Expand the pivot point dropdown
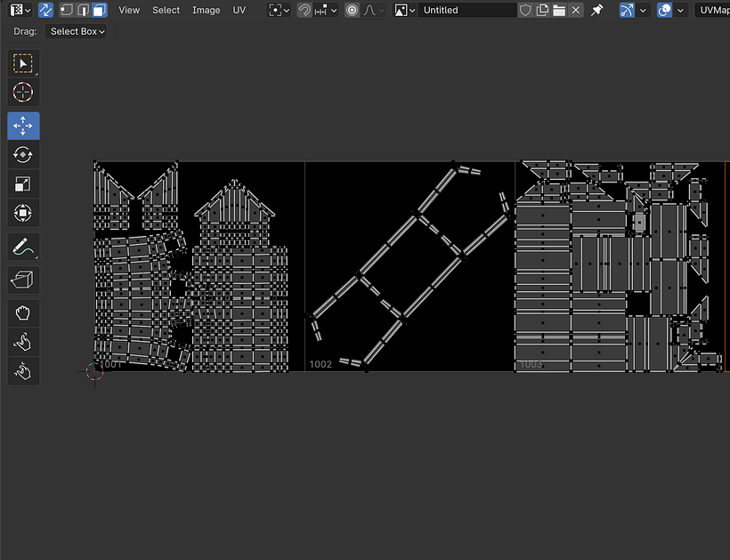Image resolution: width=730 pixels, height=560 pixels. (x=280, y=11)
